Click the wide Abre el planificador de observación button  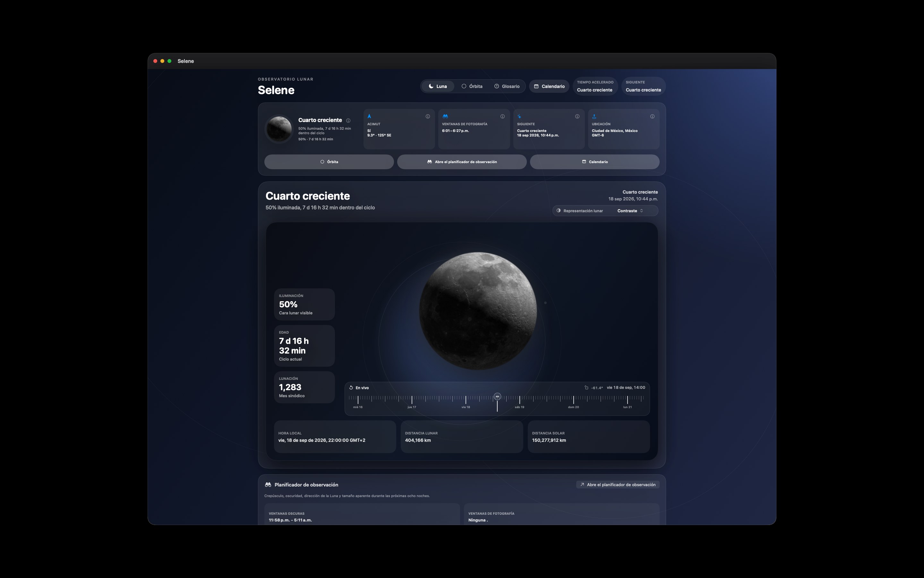coord(462,162)
